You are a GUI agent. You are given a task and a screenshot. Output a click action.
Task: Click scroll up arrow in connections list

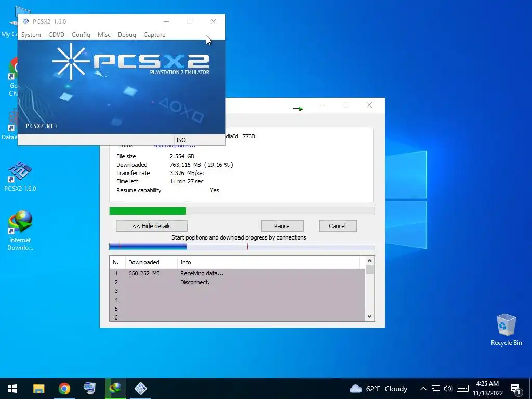tap(369, 261)
